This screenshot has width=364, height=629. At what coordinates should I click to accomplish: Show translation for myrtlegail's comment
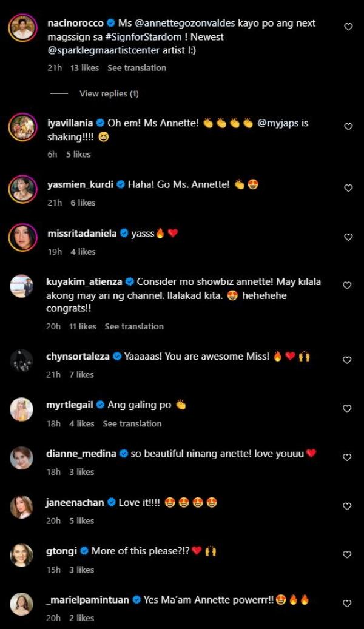click(132, 423)
